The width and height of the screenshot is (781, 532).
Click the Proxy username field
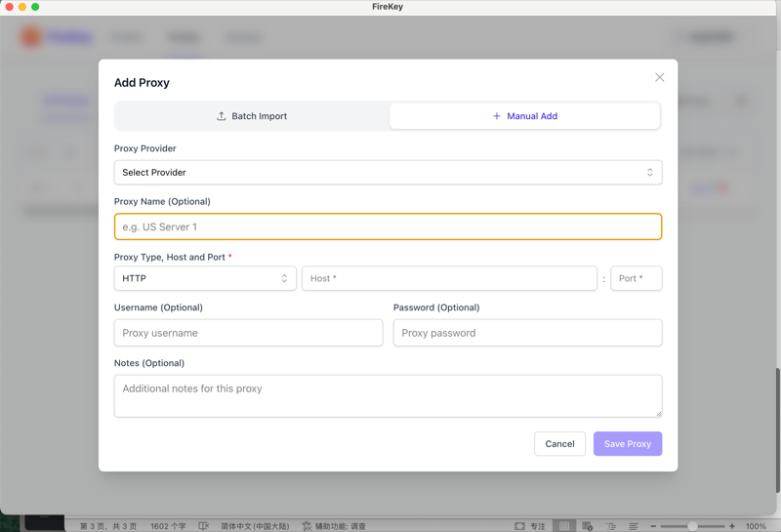pos(248,333)
